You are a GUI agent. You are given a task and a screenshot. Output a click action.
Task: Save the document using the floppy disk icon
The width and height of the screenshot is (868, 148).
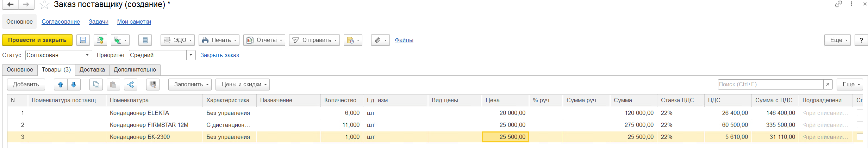(x=83, y=40)
